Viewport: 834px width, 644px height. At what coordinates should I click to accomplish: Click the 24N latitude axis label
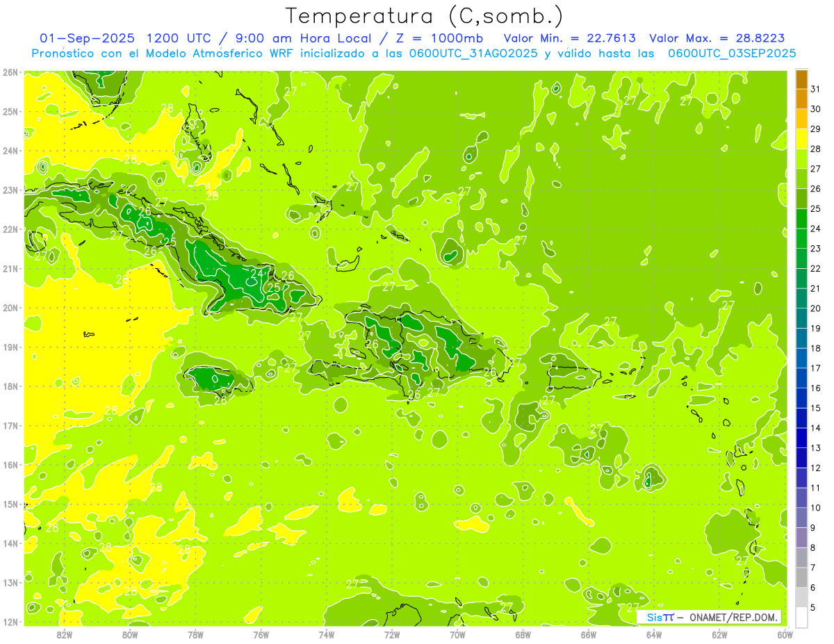coord(10,151)
